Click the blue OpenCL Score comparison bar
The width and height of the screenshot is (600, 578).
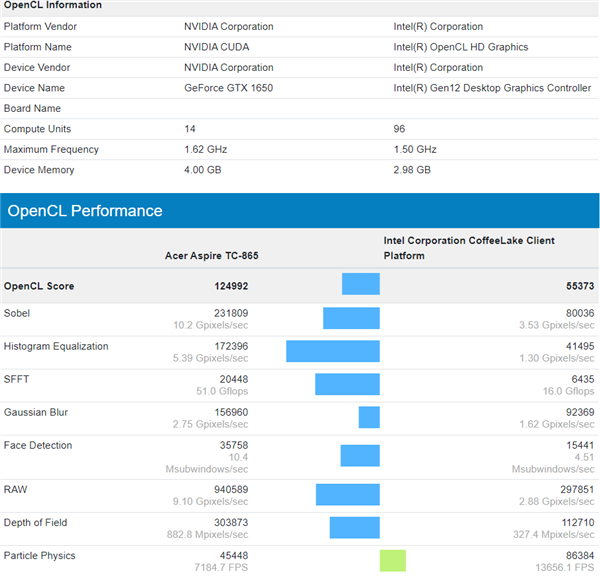[x=361, y=285]
